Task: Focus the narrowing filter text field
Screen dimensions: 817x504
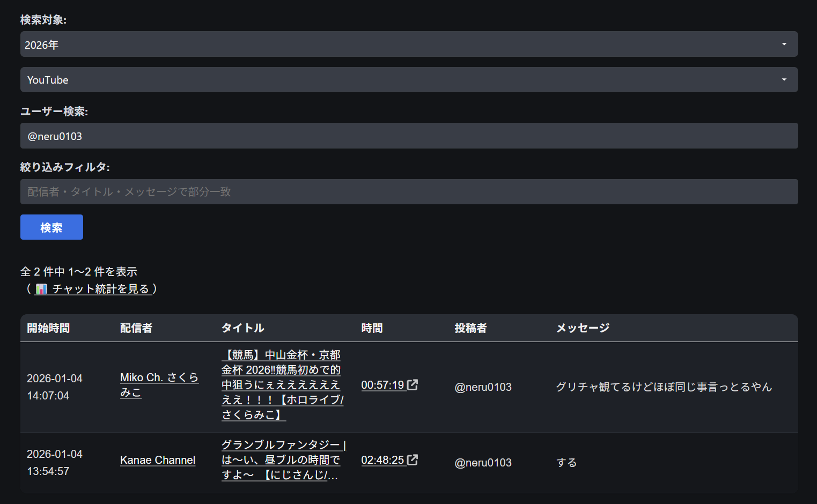Action: pos(408,192)
